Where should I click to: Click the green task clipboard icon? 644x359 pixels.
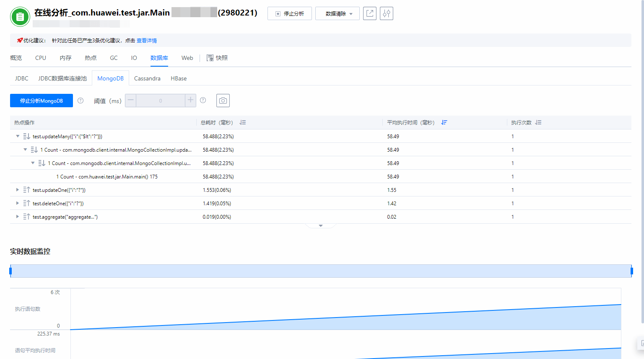(20, 17)
